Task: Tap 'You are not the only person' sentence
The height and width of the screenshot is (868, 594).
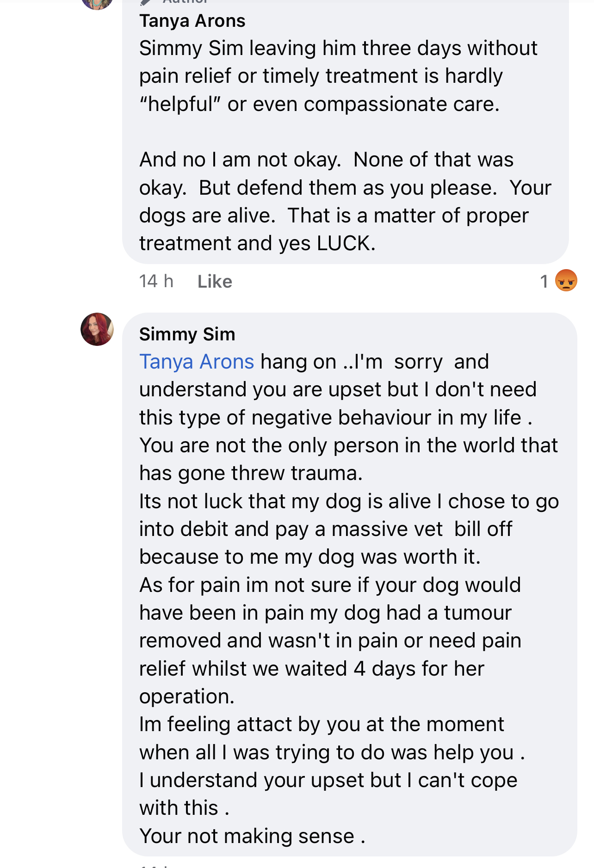Action: 349,459
